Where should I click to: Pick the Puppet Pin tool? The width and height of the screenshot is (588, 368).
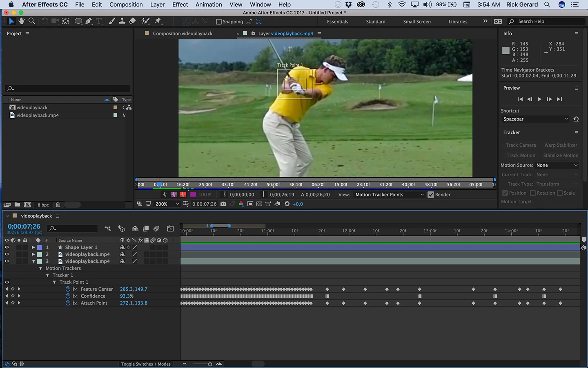[158, 21]
